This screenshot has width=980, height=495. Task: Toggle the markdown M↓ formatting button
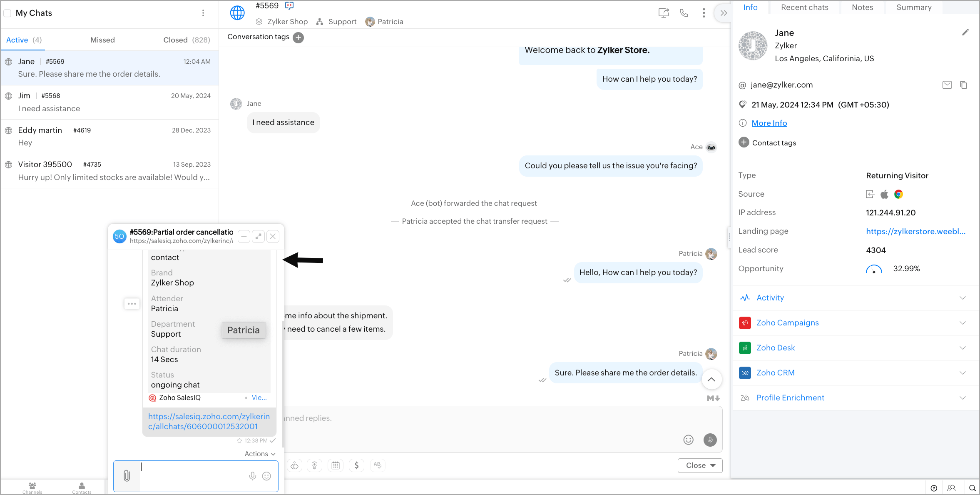point(713,398)
